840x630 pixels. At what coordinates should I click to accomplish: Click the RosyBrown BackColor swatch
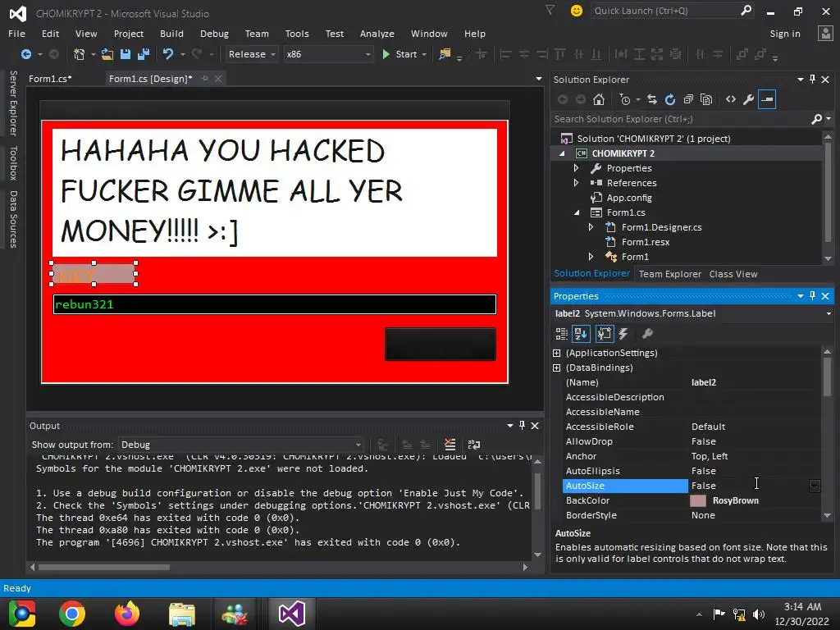(x=697, y=500)
